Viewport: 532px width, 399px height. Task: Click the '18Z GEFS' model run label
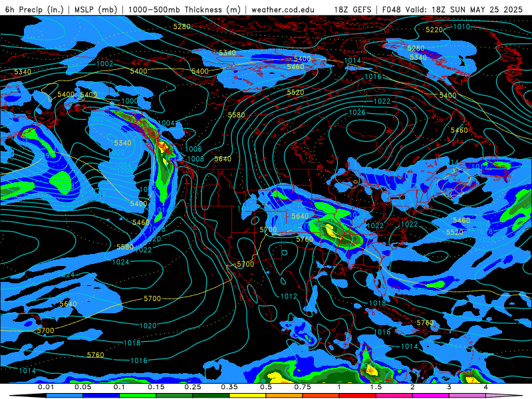(353, 9)
